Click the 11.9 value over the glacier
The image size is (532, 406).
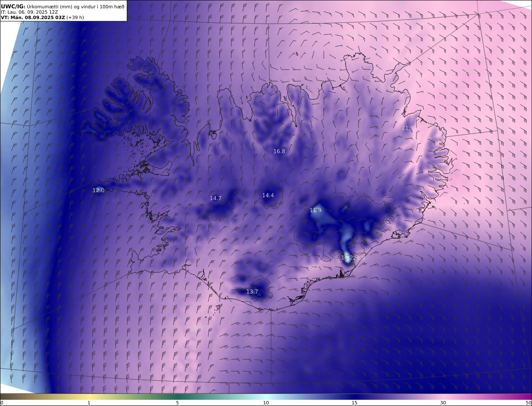point(315,210)
